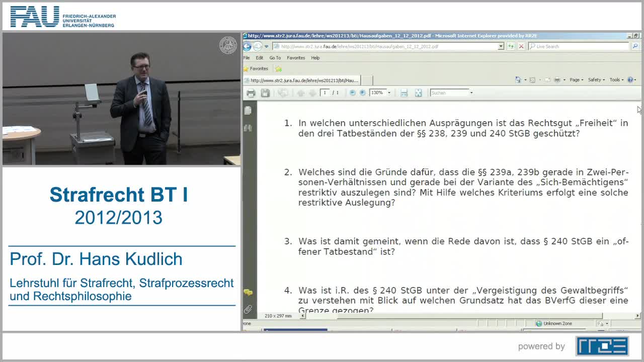The height and width of the screenshot is (362, 644).
Task: Open the Tools dropdown in IE toolbar
Action: pyautogui.click(x=615, y=79)
